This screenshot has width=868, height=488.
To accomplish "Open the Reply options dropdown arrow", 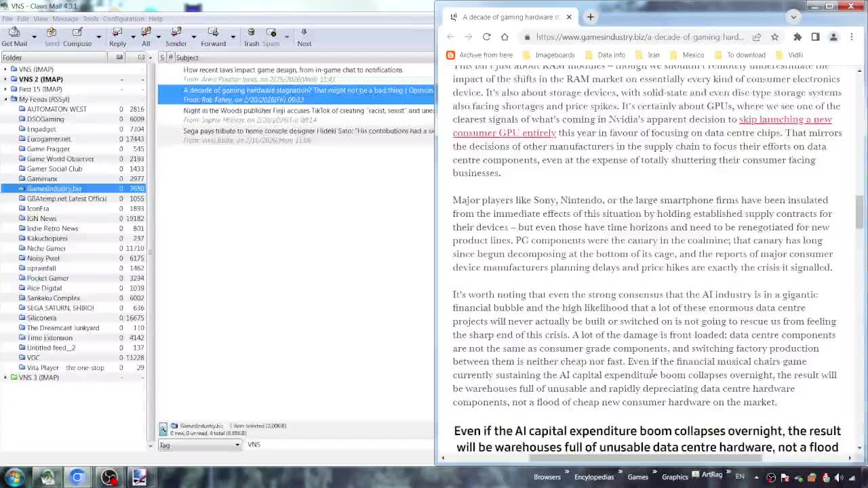I will point(133,37).
